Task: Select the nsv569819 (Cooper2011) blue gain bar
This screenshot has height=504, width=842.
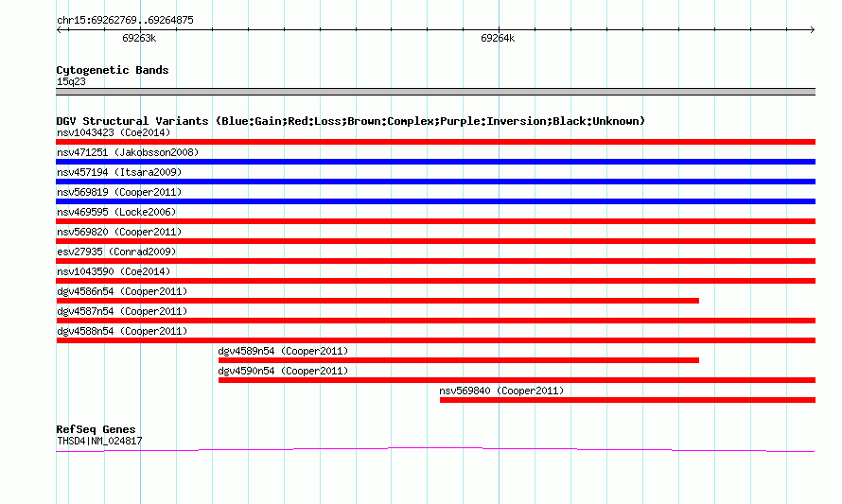Action: click(435, 201)
